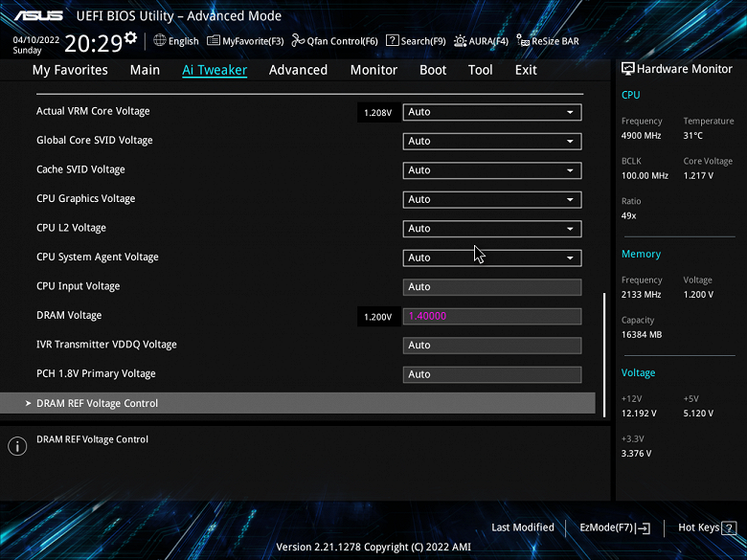This screenshot has height=560, width=747.
Task: Click DRAM Voltage 1.200V readout
Action: pyautogui.click(x=377, y=317)
